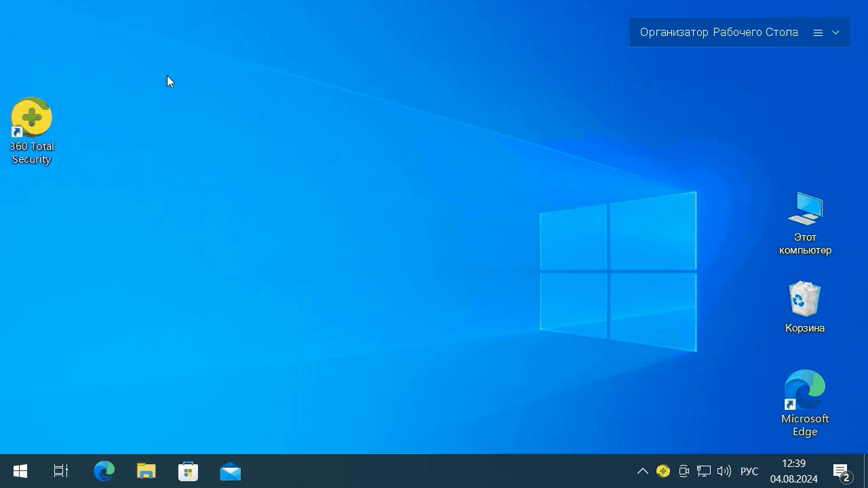Click the Организатор Рабочего Стола title
The image size is (868, 488).
tap(719, 33)
